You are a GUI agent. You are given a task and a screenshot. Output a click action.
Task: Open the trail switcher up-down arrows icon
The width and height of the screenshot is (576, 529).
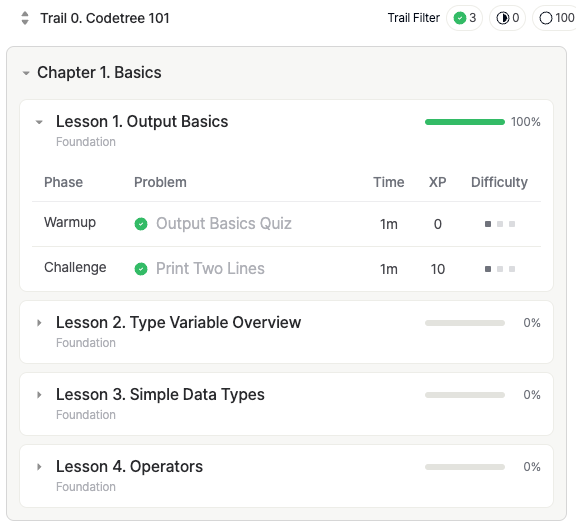[25, 18]
